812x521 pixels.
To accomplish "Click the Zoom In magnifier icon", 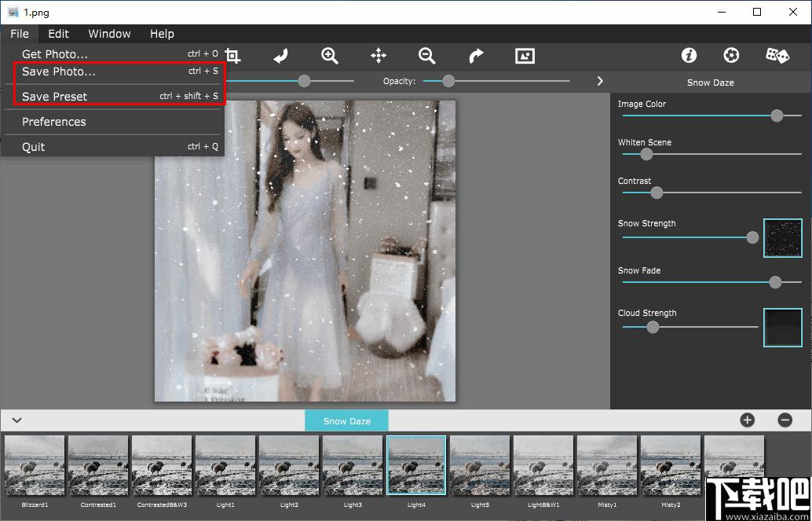I will 329,56.
